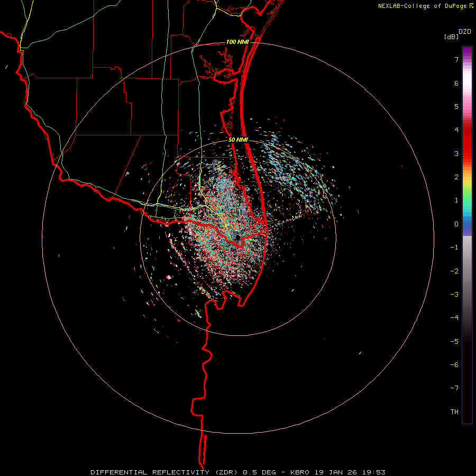This screenshot has height=476, width=476.
Task: Pick the purple top segment of color bar
Action: [467, 52]
